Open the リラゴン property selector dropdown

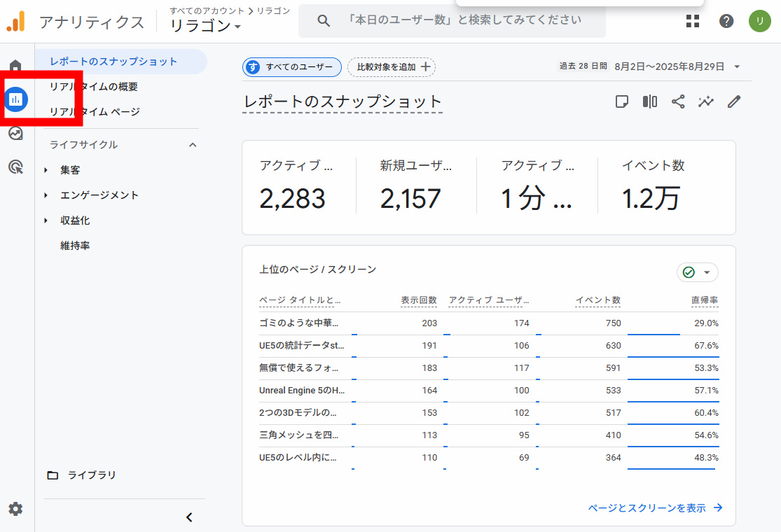click(207, 26)
